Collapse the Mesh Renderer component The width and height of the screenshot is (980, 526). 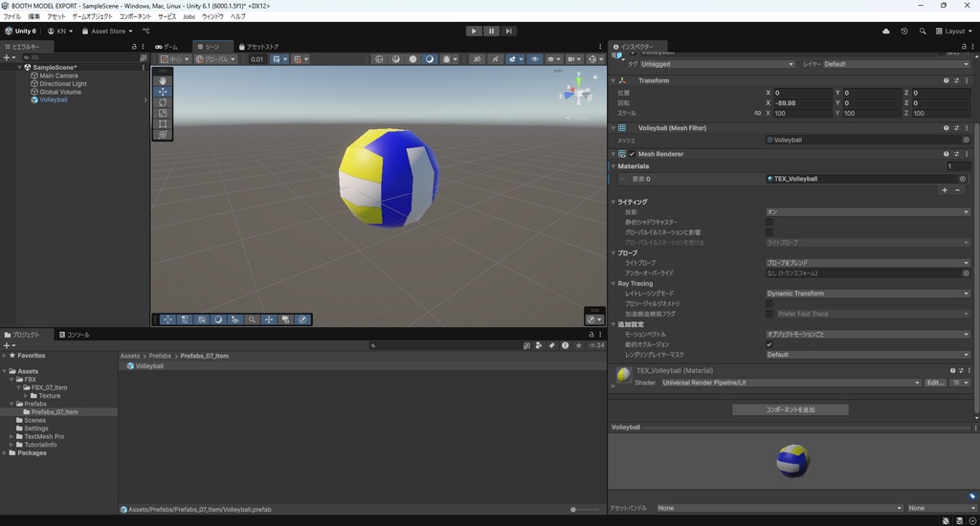tap(613, 154)
